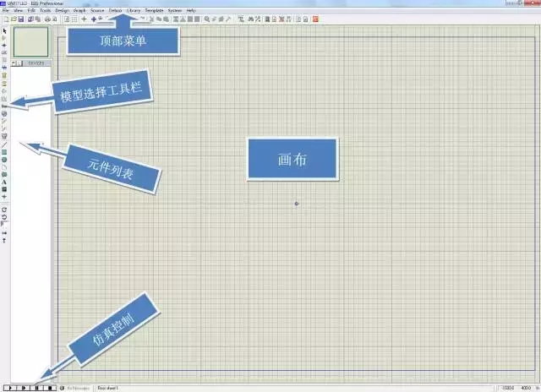
Task: Click the Rotate Clockwise icon
Action: pyautogui.click(x=5, y=209)
